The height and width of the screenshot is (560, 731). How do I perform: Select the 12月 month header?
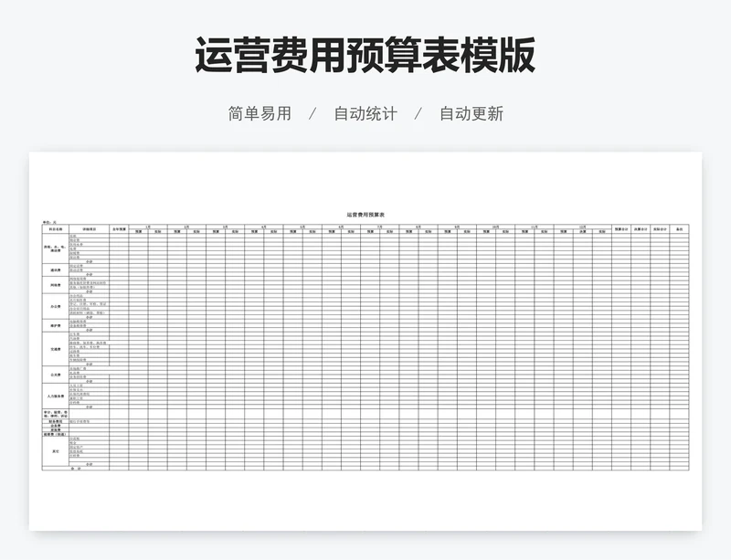[x=583, y=227]
